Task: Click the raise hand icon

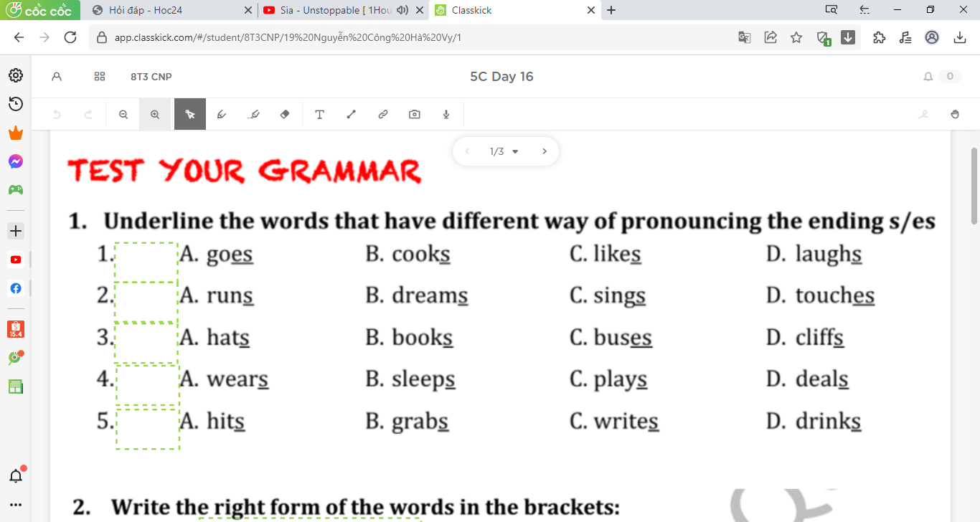Action: point(955,114)
